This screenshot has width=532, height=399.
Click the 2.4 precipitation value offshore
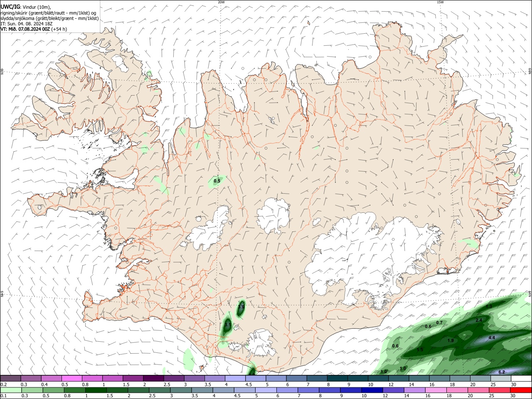[x=479, y=320]
